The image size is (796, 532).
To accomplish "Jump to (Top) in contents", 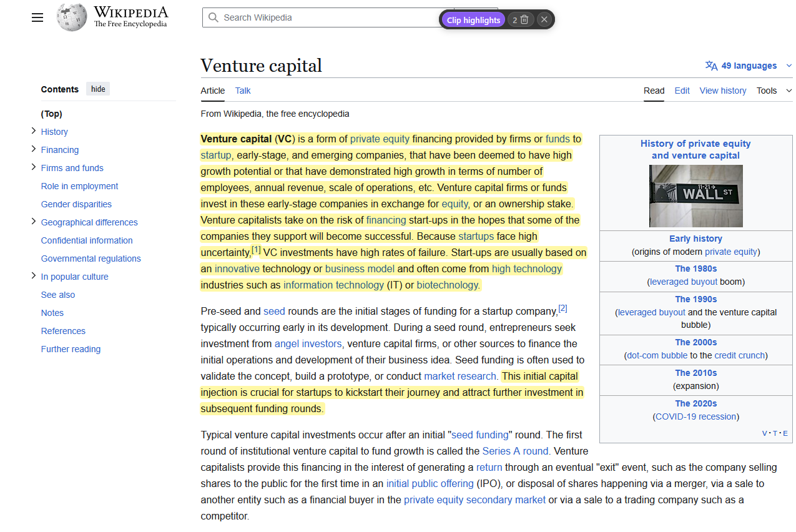I will pos(52,114).
